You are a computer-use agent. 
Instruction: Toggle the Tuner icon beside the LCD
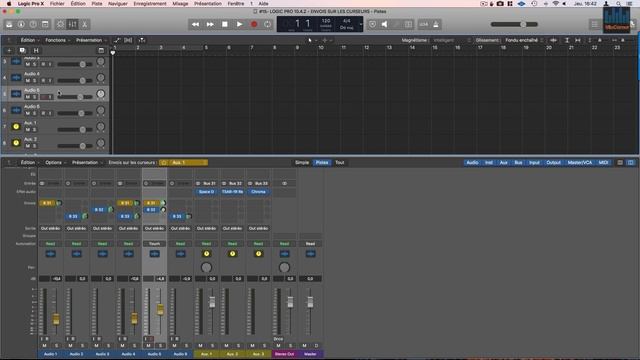click(x=372, y=24)
